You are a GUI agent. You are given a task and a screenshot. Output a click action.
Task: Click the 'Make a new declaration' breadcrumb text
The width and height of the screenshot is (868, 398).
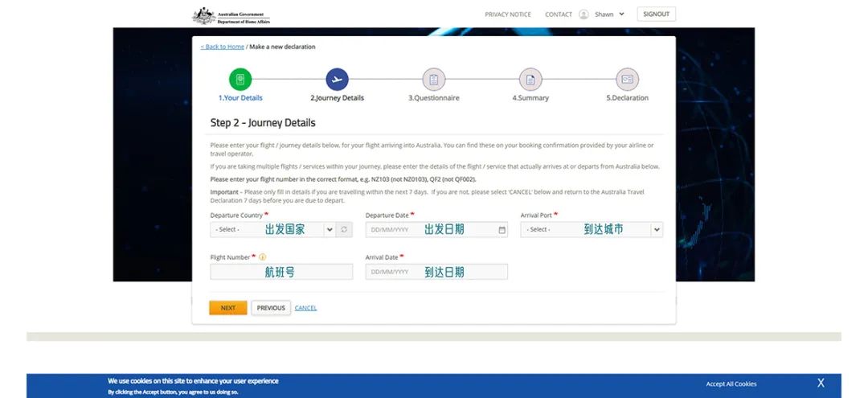(x=282, y=47)
